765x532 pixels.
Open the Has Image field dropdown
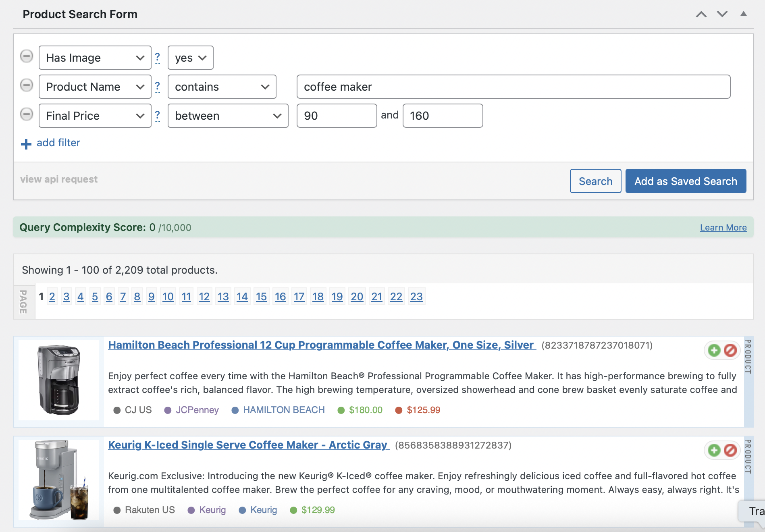(x=95, y=58)
